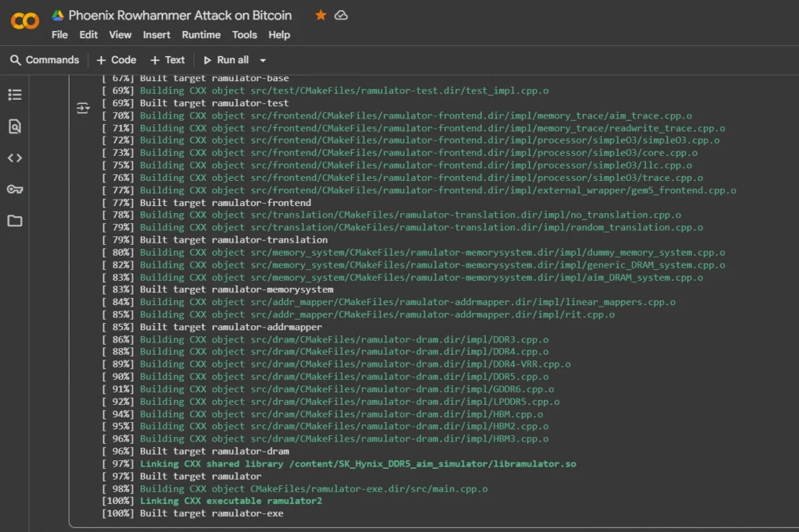The height and width of the screenshot is (532, 799).
Task: Open the files folder sidebar icon
Action: point(15,222)
